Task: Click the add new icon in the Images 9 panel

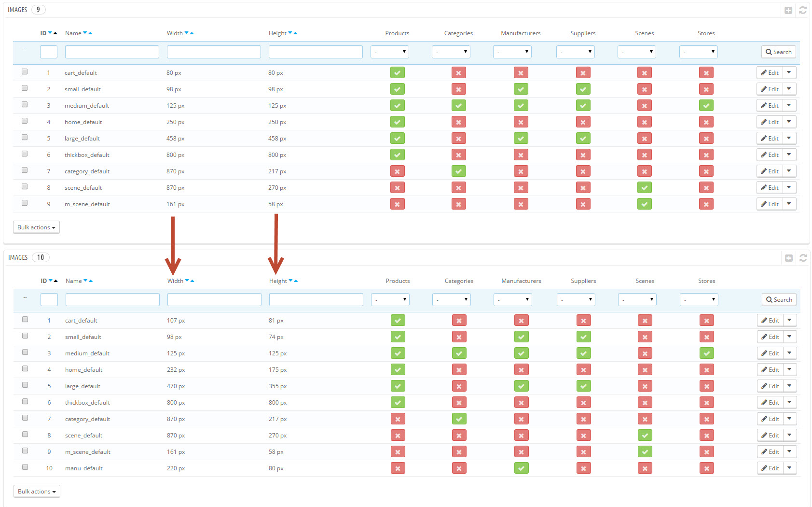Action: coord(788,10)
